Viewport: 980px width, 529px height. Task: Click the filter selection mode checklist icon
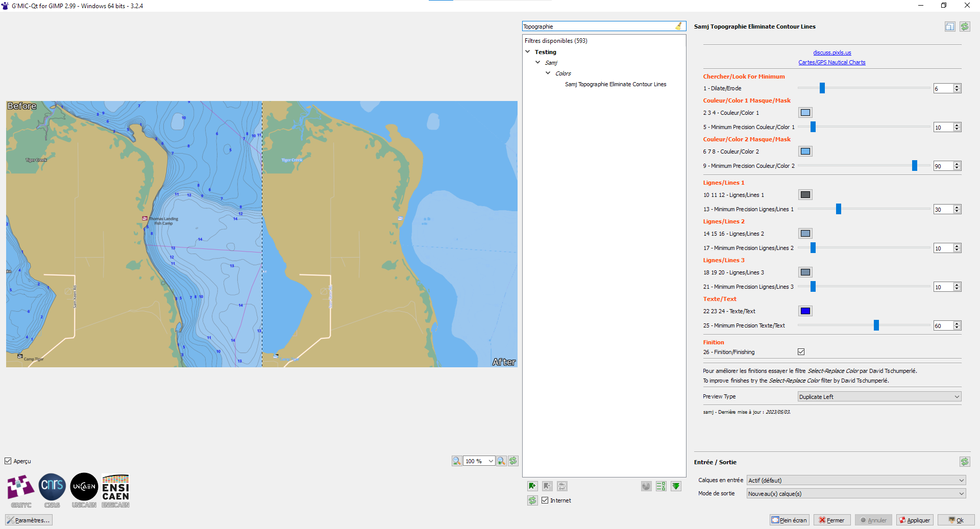tap(661, 486)
